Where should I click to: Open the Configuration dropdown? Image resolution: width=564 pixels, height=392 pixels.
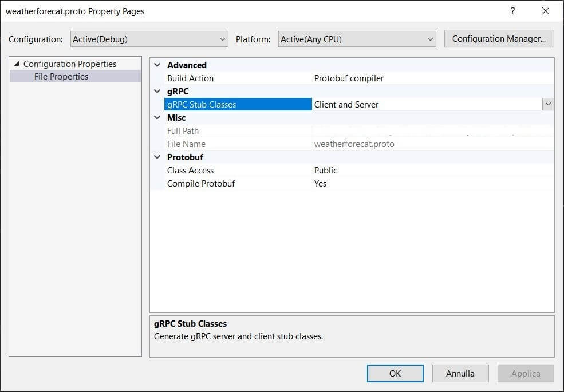[149, 39]
